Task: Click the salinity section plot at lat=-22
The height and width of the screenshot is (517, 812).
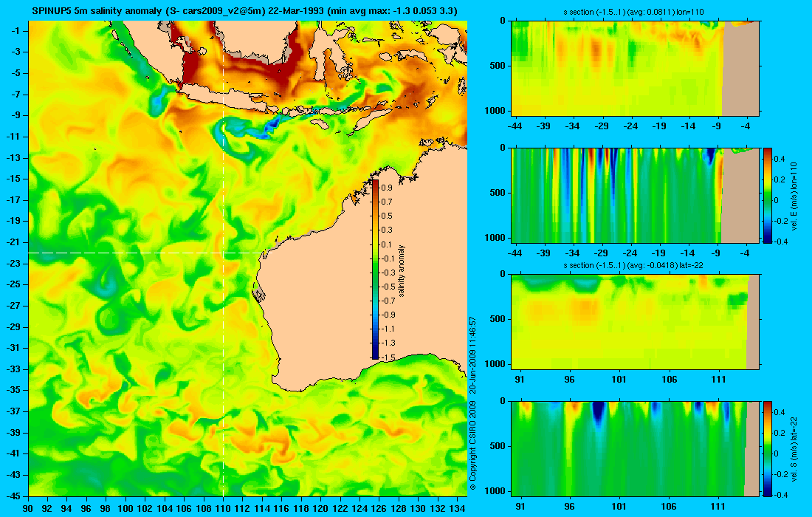Action: (636, 322)
